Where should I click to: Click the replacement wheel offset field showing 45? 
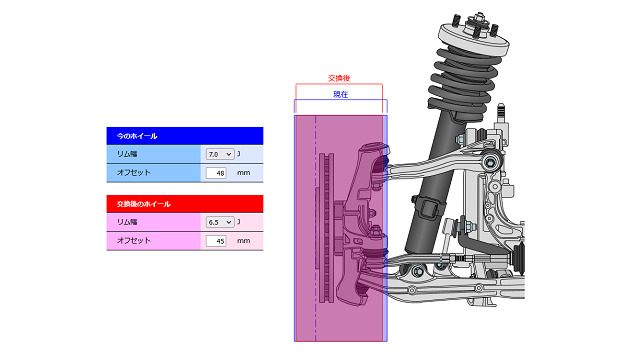[x=216, y=241]
